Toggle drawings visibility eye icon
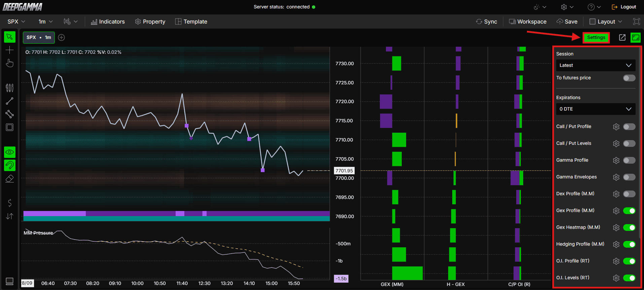Image resolution: width=644 pixels, height=290 pixels. pos(10,152)
